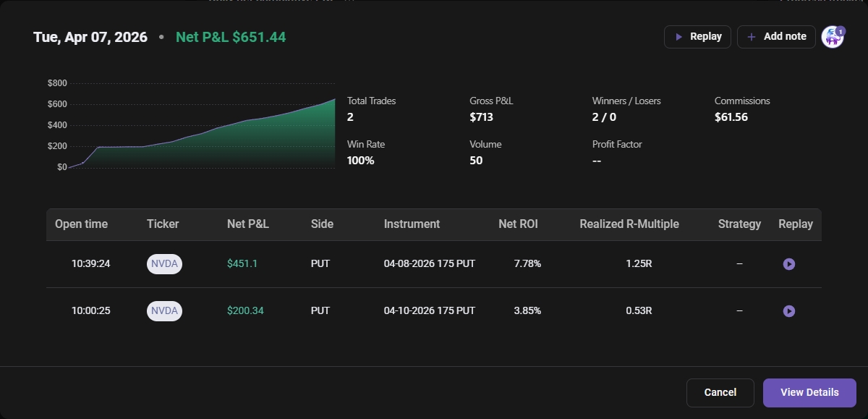Image resolution: width=868 pixels, height=419 pixels.
Task: Sort by Realized R-Multiple column header
Action: (629, 224)
